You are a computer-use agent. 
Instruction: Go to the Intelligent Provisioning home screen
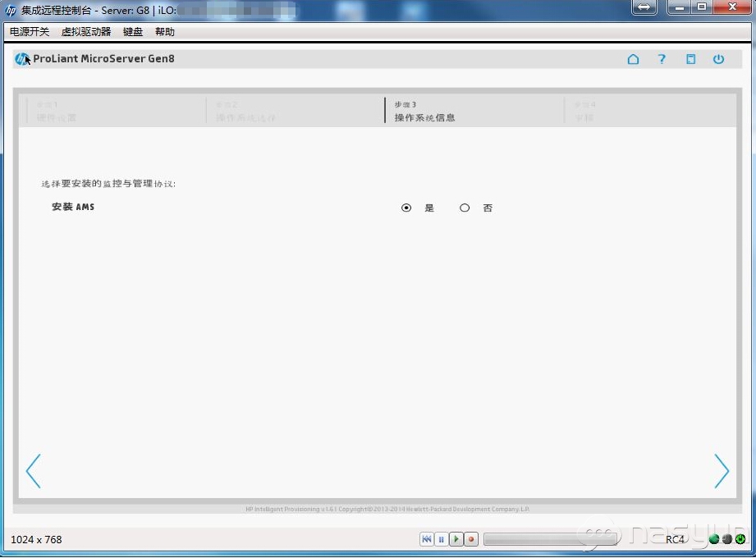(x=633, y=59)
